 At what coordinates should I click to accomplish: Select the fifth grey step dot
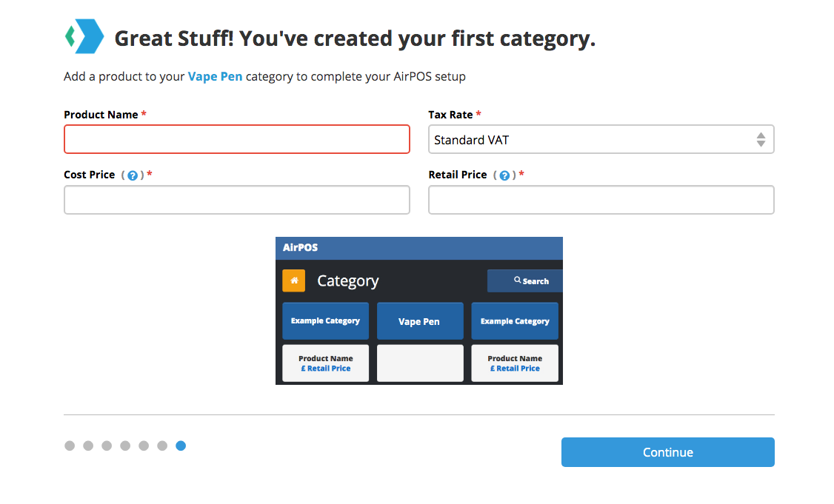(x=144, y=446)
